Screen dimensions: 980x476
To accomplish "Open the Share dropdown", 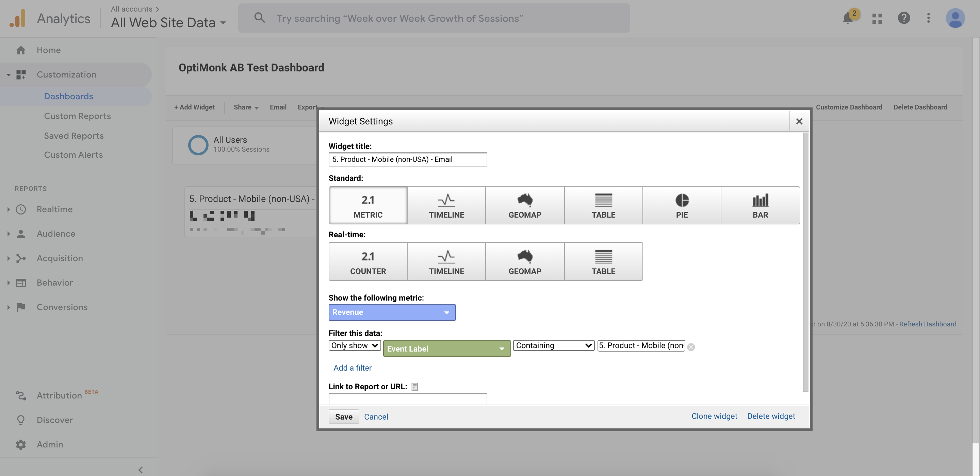I will (x=246, y=107).
